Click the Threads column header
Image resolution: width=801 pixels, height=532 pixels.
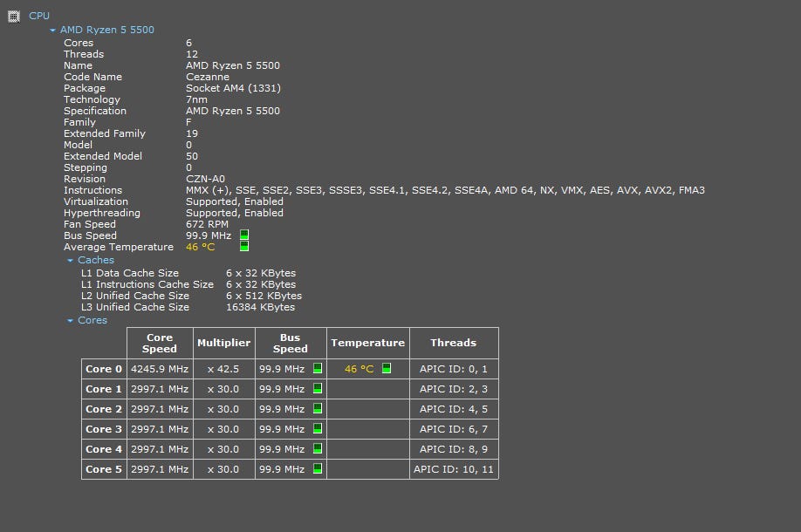coord(453,343)
